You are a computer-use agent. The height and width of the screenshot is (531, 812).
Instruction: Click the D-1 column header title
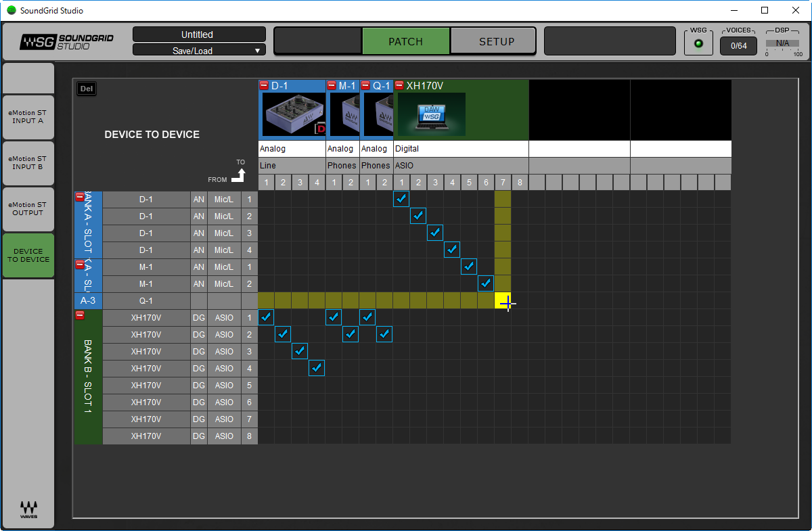(x=279, y=85)
